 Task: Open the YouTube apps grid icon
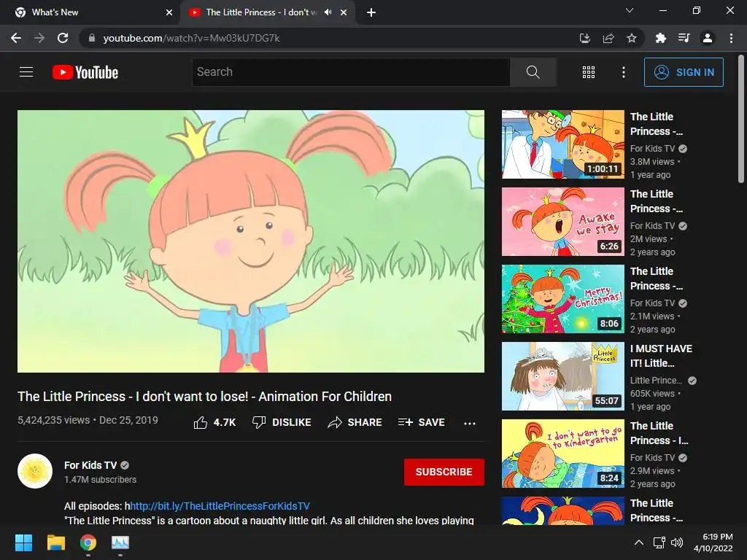point(589,72)
